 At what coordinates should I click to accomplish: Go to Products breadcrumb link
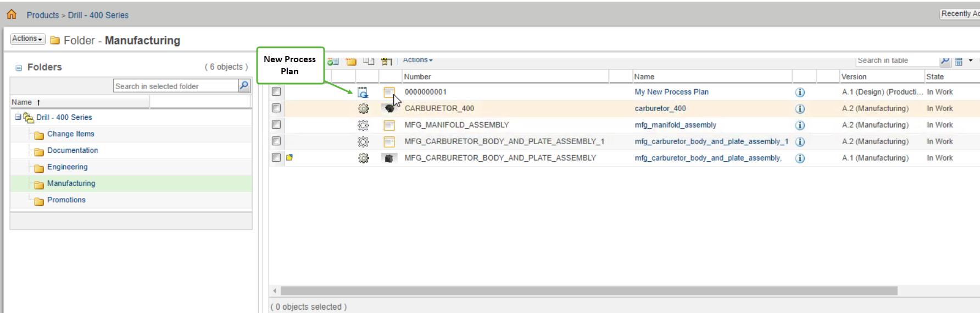[43, 15]
